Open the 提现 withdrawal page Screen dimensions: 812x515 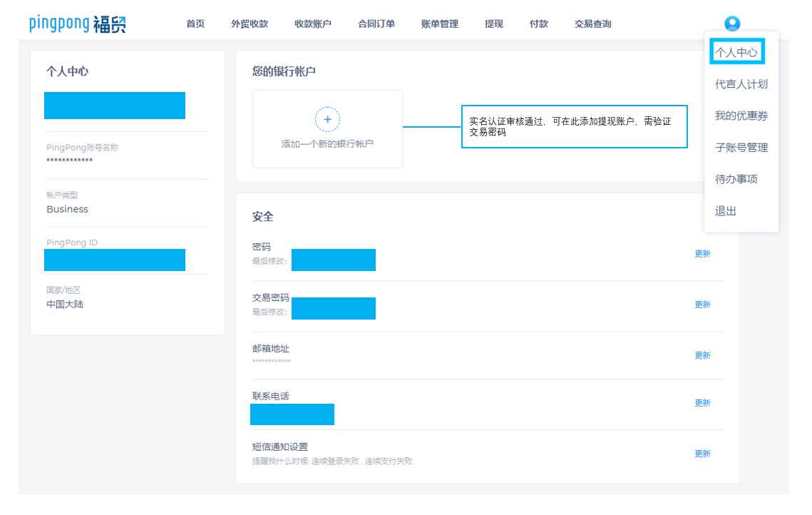click(493, 24)
